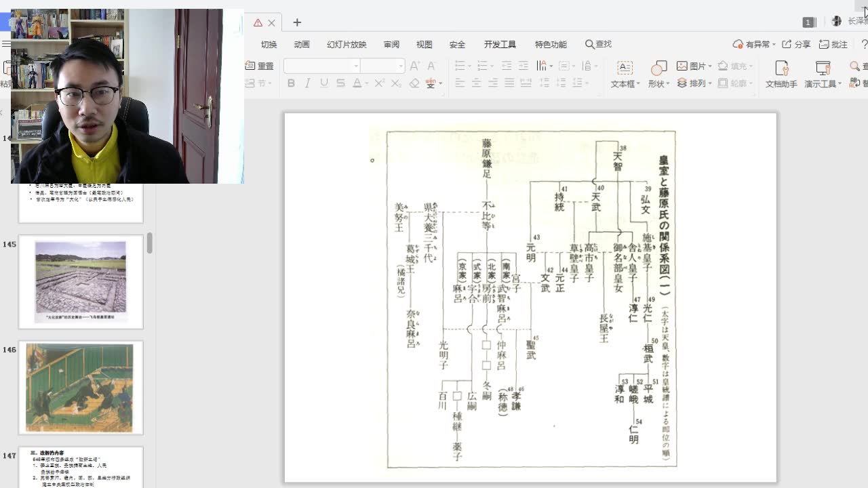
Task: Click the 重置 (Reset) layout button
Action: pyautogui.click(x=260, y=66)
